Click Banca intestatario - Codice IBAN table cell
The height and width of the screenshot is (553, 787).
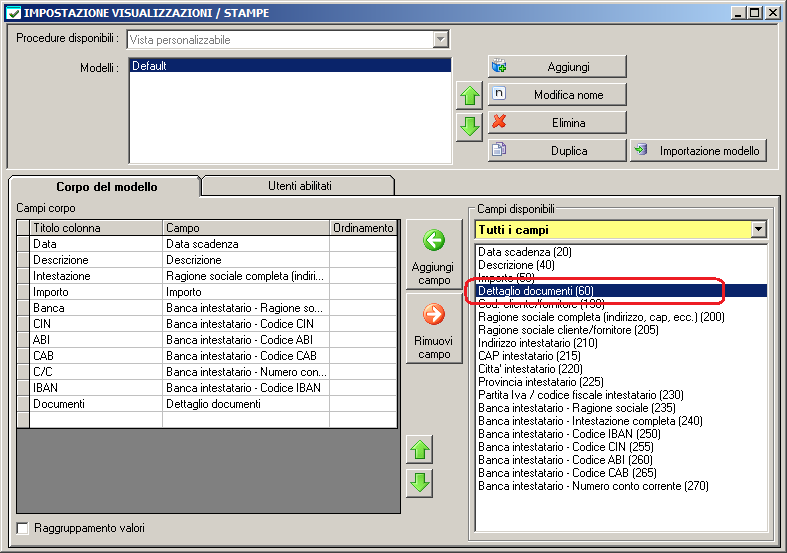[x=246, y=388]
